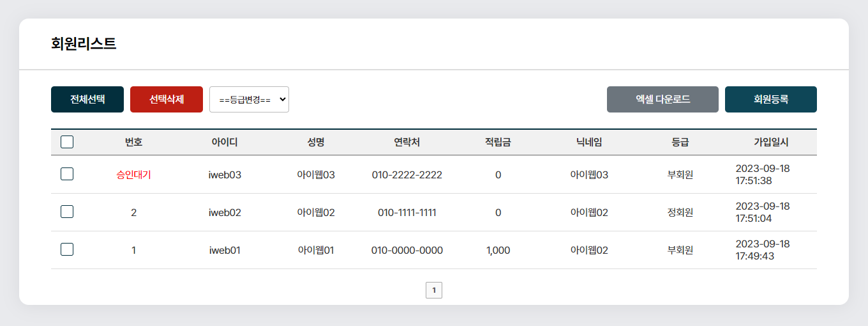Click the iweb03 member ID
The width and height of the screenshot is (868, 326).
225,175
